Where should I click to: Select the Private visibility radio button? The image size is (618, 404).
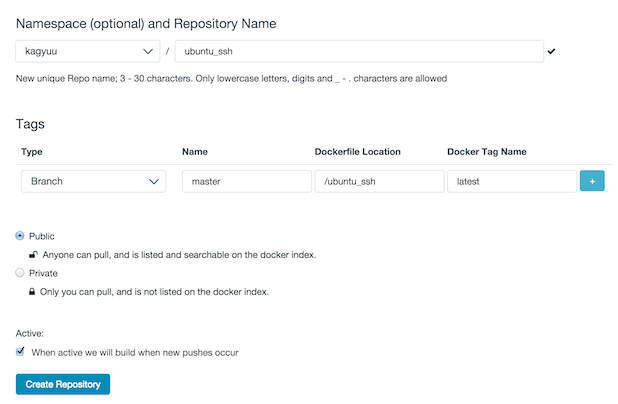(x=21, y=273)
